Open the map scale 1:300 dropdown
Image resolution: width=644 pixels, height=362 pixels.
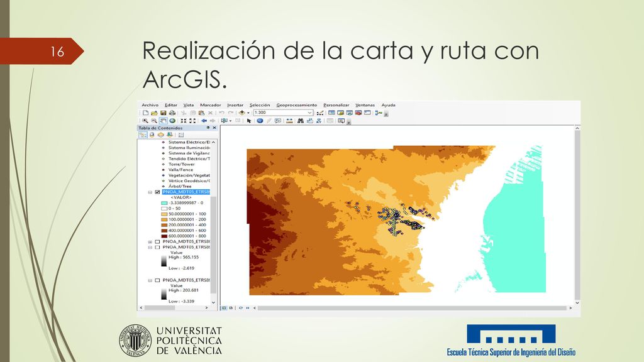point(309,112)
